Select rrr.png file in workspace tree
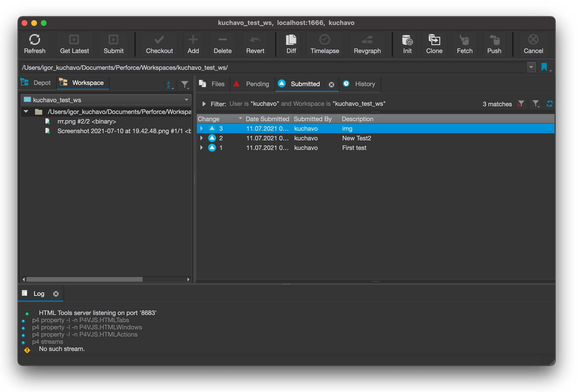 [87, 121]
